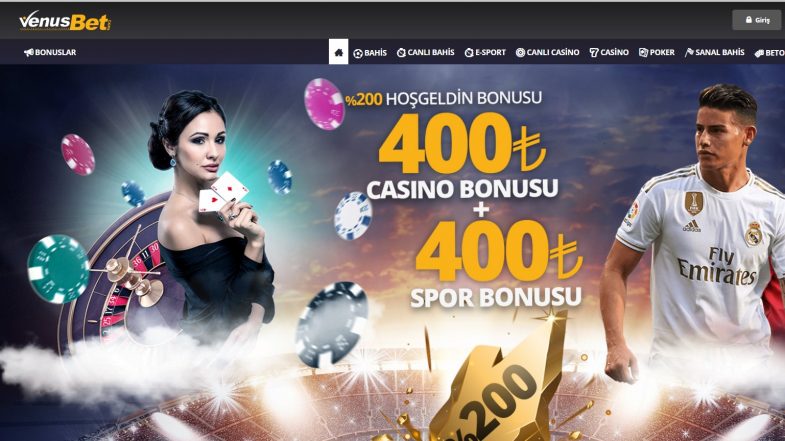Screen dimensions: 785x441
Task: Select the CANLI BAHIS live-betting icon
Action: pyautogui.click(x=401, y=53)
